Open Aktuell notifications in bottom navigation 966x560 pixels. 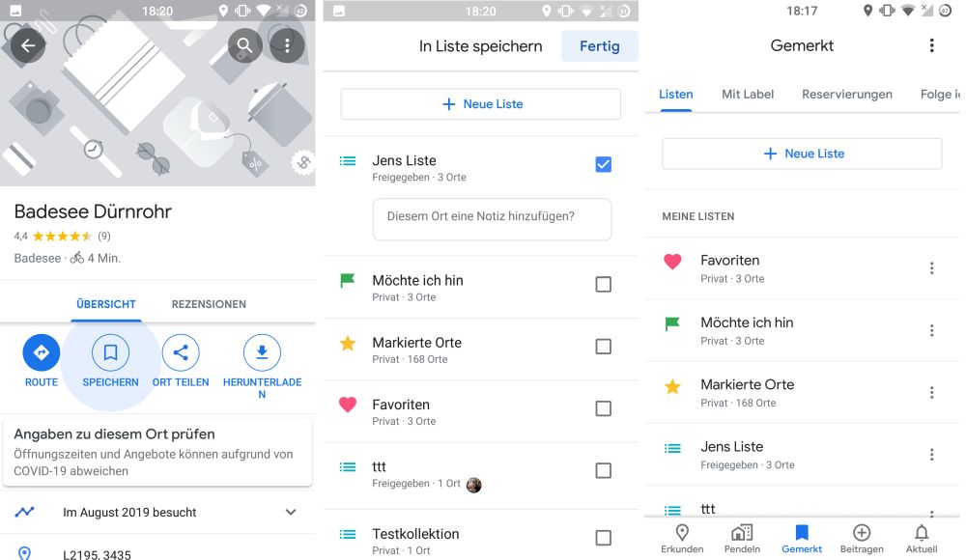tap(922, 538)
